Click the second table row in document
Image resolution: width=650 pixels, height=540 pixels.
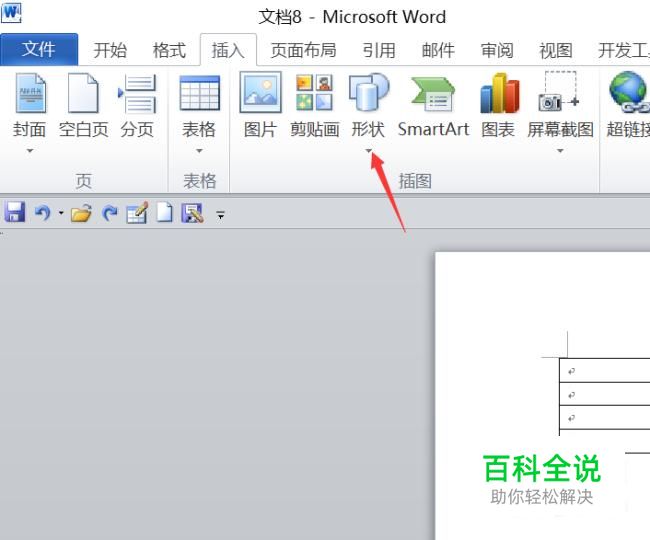(605, 394)
